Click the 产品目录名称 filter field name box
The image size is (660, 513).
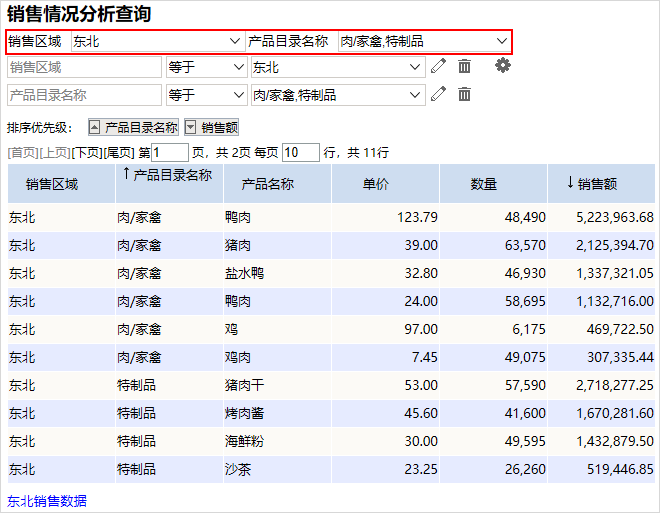pos(84,95)
